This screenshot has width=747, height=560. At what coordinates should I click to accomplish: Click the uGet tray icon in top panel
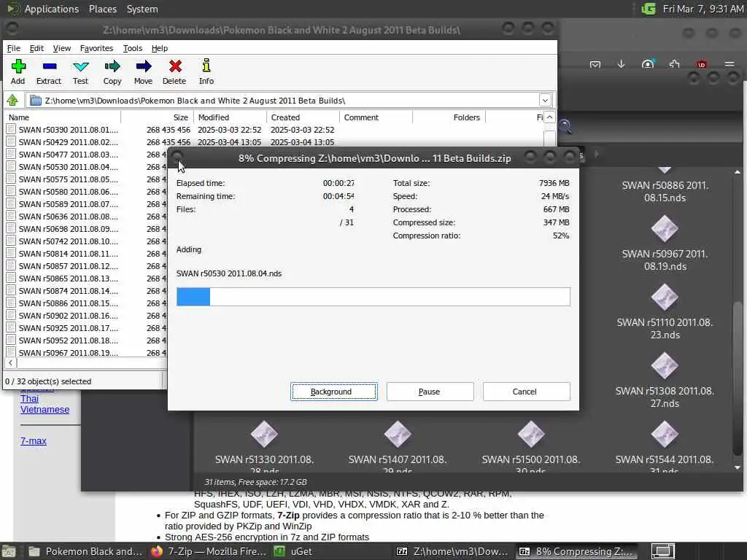coord(648,9)
